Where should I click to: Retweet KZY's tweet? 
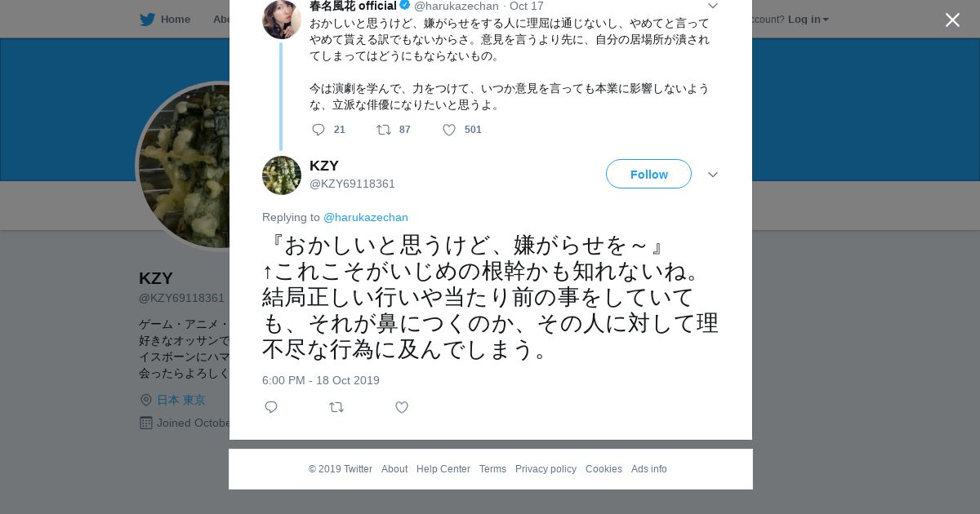(336, 407)
